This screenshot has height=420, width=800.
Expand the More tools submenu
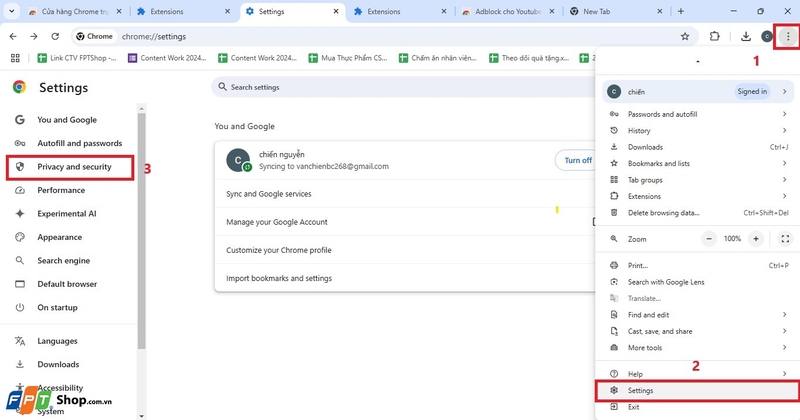697,348
